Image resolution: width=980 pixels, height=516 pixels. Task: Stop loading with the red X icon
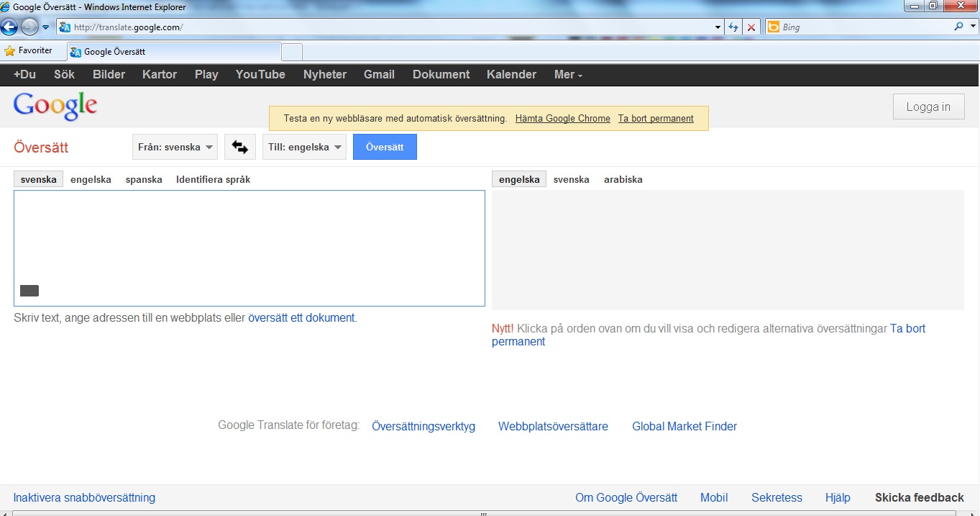(x=751, y=27)
